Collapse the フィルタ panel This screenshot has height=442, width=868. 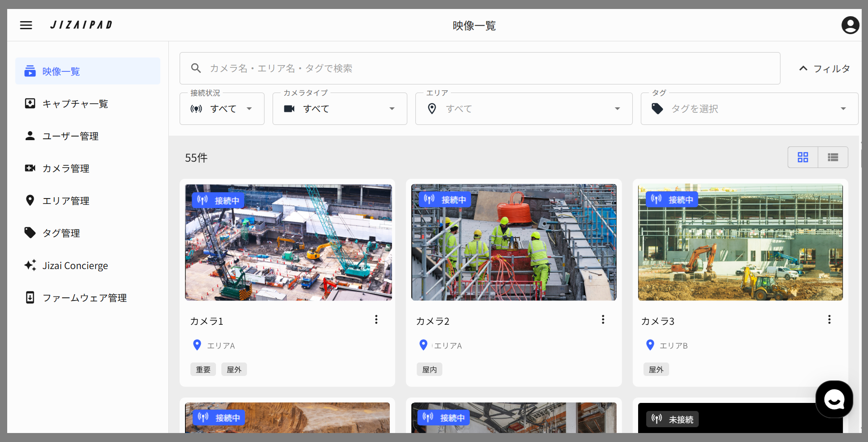point(824,69)
